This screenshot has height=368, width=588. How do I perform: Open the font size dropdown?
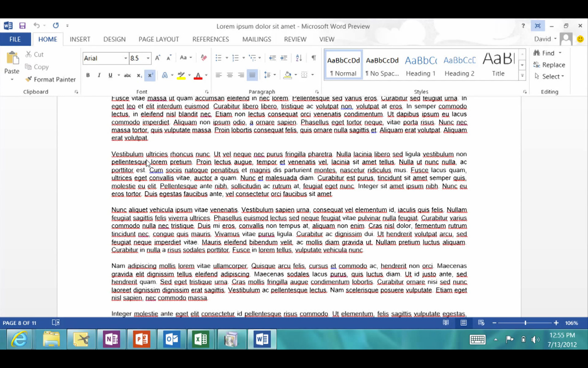(148, 58)
